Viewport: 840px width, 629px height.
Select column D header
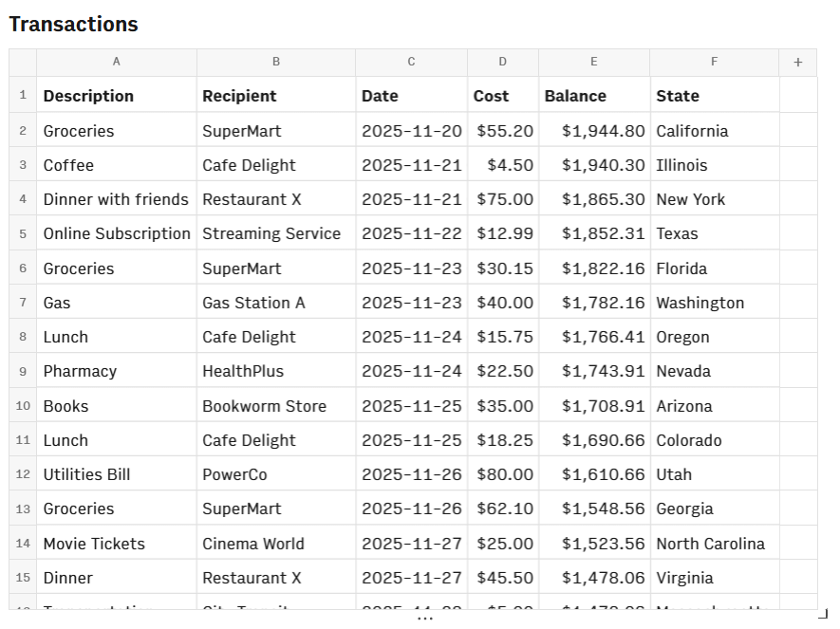(502, 63)
